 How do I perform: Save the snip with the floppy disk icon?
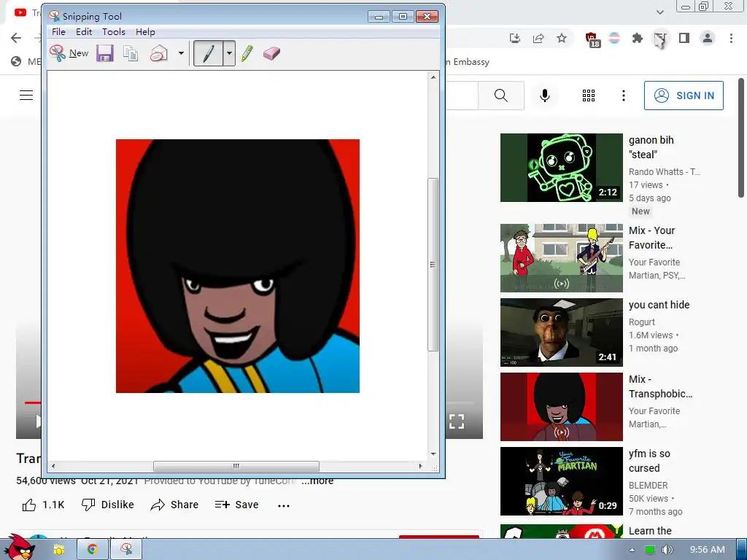(x=105, y=53)
